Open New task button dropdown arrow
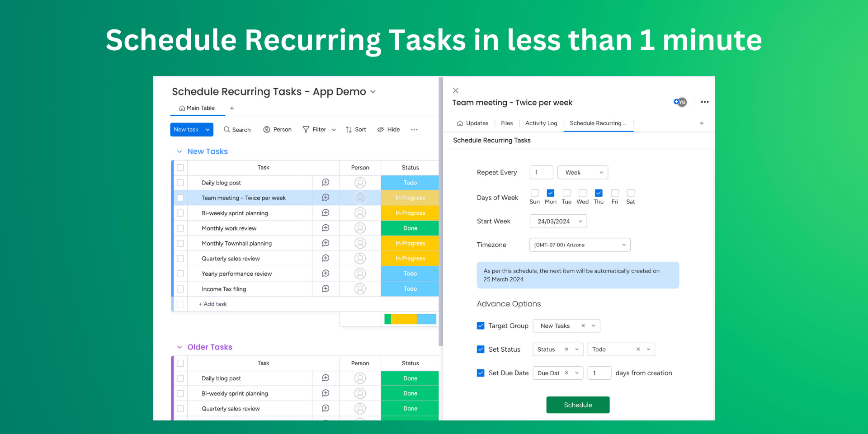868x434 pixels. pos(208,129)
